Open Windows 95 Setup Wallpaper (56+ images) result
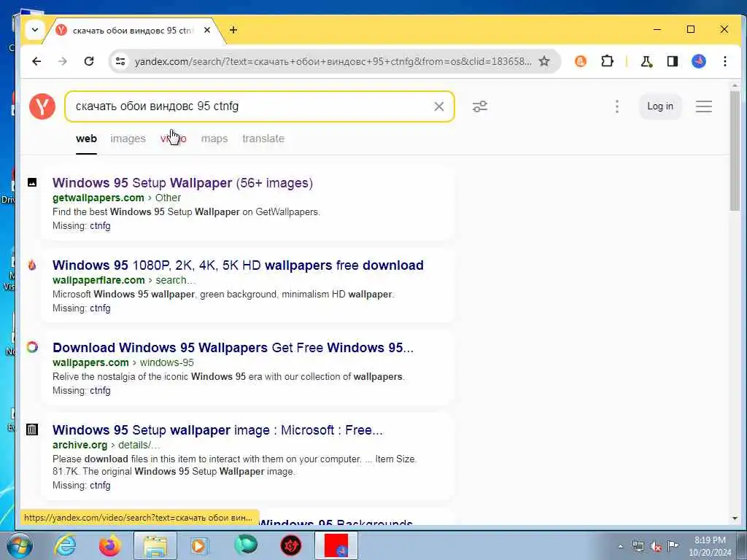This screenshot has height=560, width=747. pyautogui.click(x=182, y=183)
